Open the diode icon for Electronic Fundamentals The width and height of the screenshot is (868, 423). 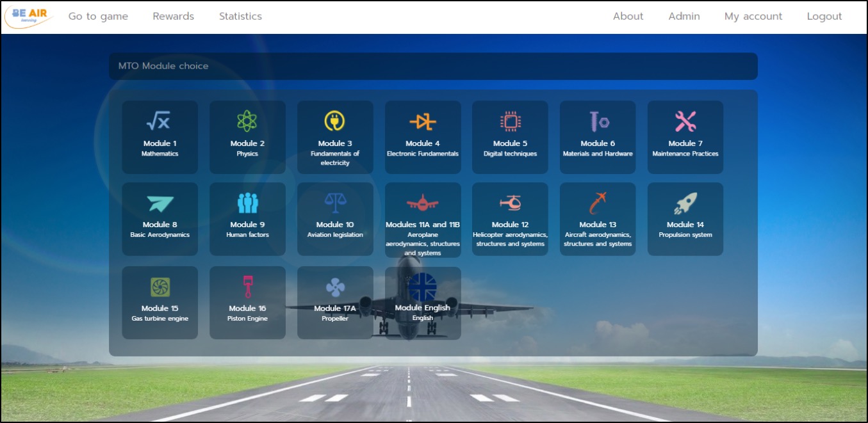(x=422, y=121)
